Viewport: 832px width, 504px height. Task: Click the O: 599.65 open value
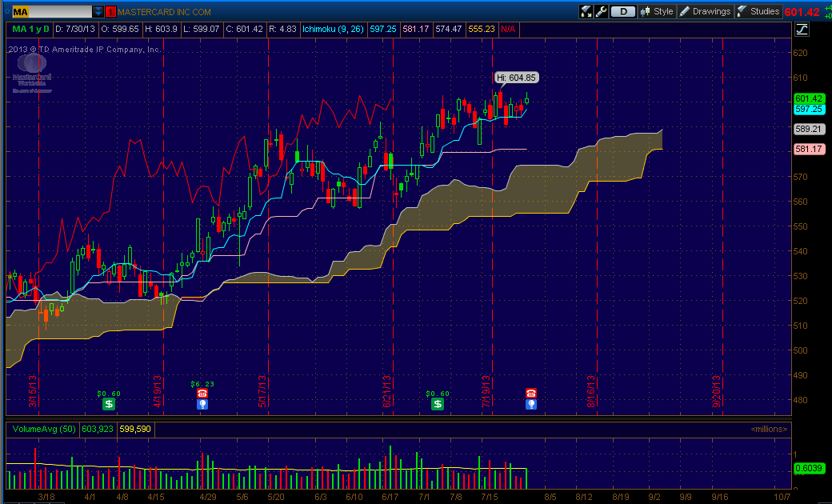click(120, 29)
